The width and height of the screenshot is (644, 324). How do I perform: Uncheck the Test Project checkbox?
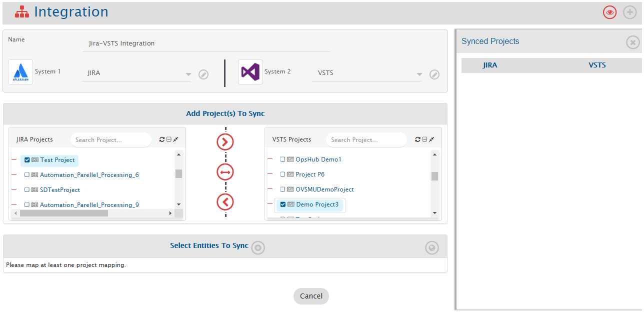pyautogui.click(x=27, y=160)
